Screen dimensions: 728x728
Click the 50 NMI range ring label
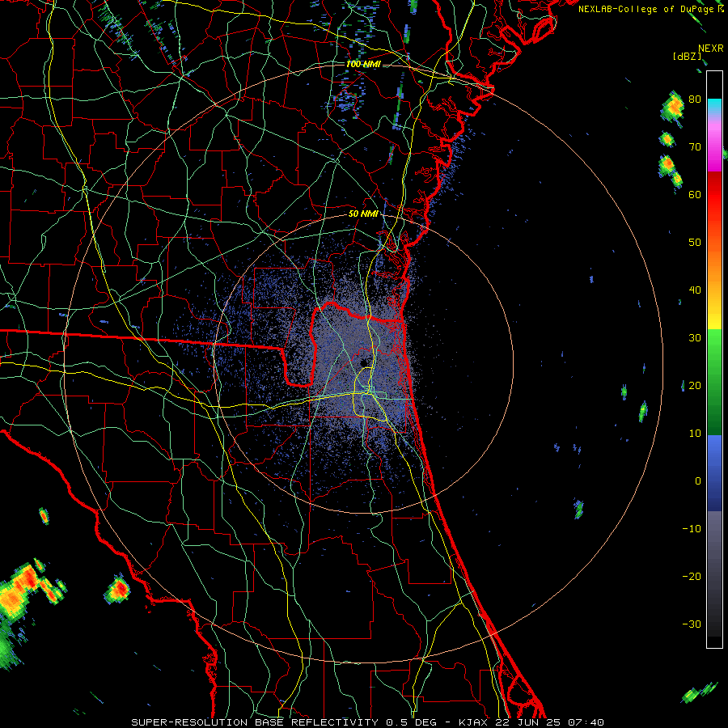[x=363, y=214]
